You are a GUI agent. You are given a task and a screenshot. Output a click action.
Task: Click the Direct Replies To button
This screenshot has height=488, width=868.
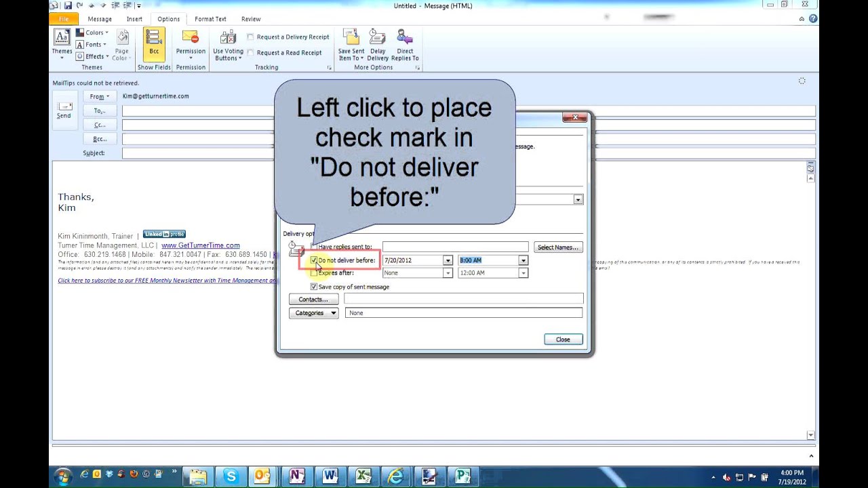click(x=405, y=44)
